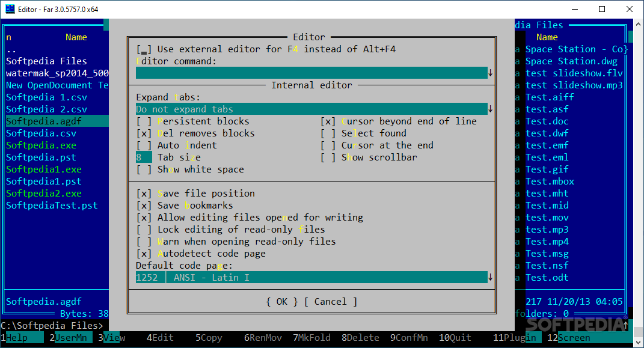Select 'Softpedia 2.csv' in left panel
The image size is (644, 348).
46,109
